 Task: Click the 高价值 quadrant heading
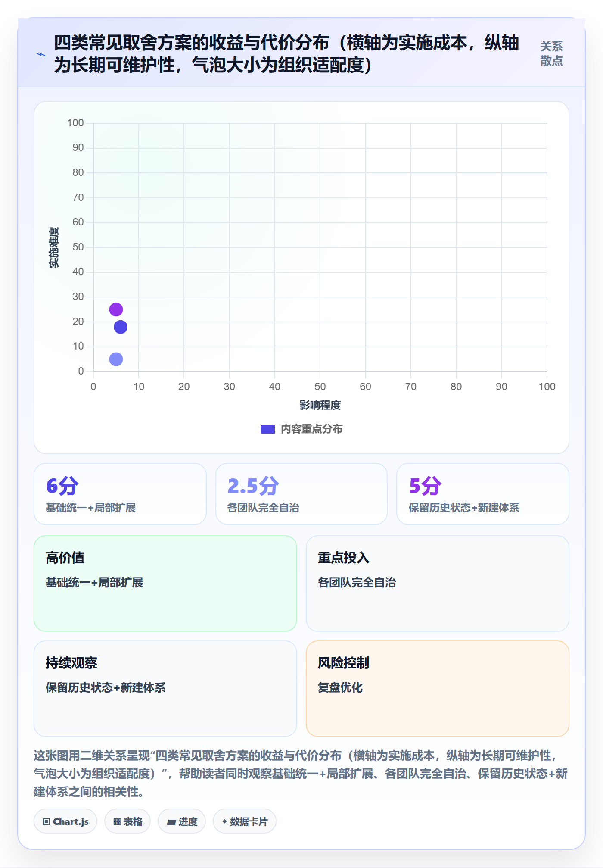tap(65, 558)
